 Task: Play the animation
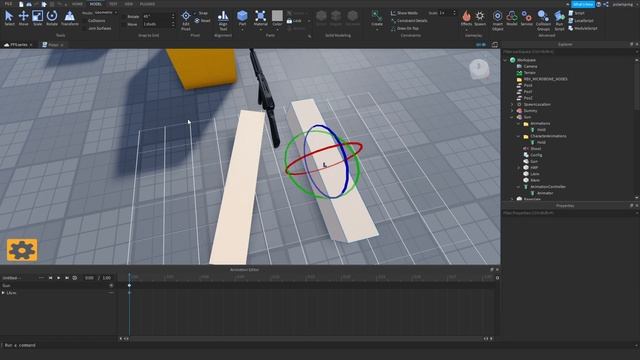pos(58,278)
